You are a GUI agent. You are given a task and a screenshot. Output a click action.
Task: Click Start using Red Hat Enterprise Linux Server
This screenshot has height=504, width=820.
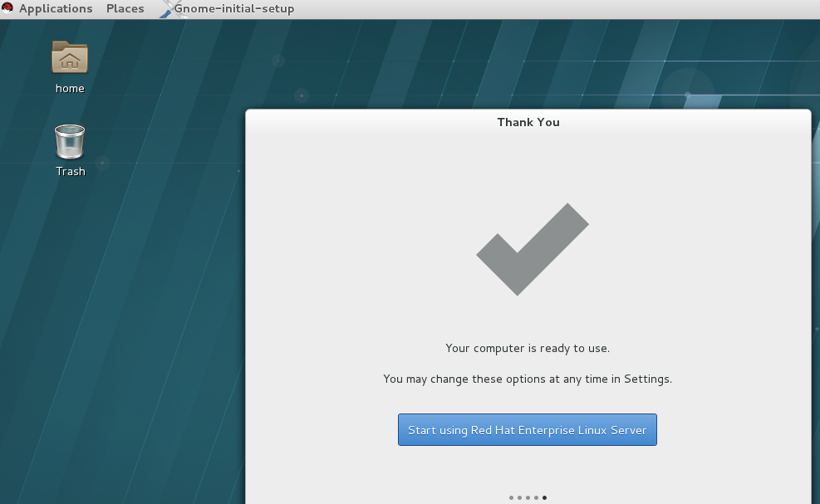coord(527,430)
